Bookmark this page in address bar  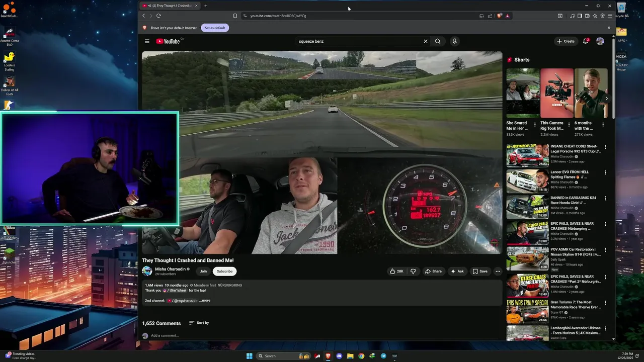(235, 16)
